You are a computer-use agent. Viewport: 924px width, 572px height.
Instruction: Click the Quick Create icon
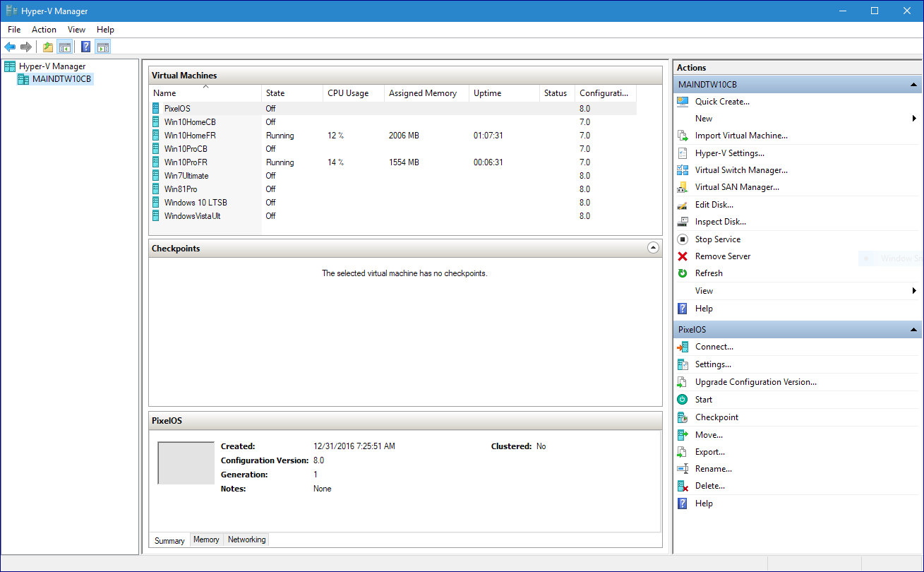coord(683,102)
